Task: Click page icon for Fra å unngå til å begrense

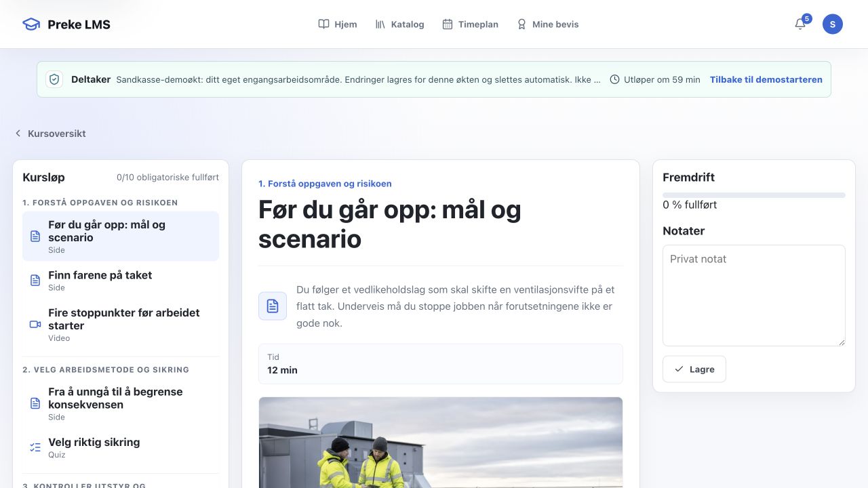Action: 35,403
